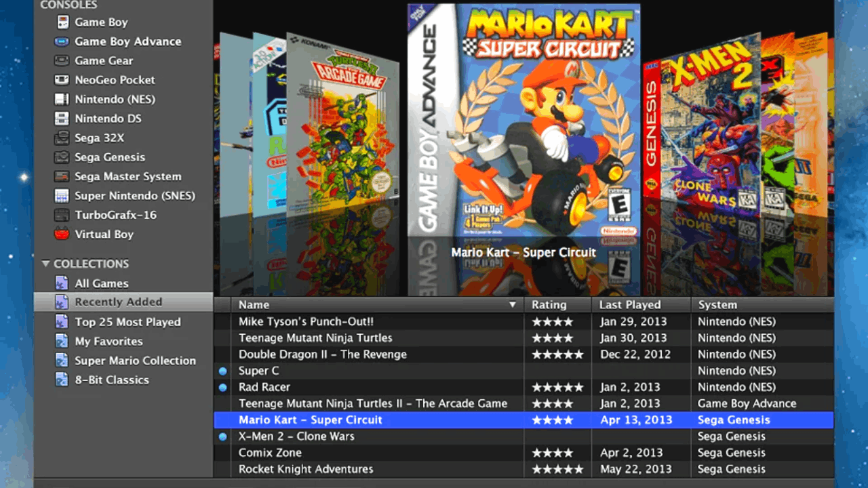Click the blue unplayed dot beside Super C
This screenshot has height=488, width=868.
222,371
